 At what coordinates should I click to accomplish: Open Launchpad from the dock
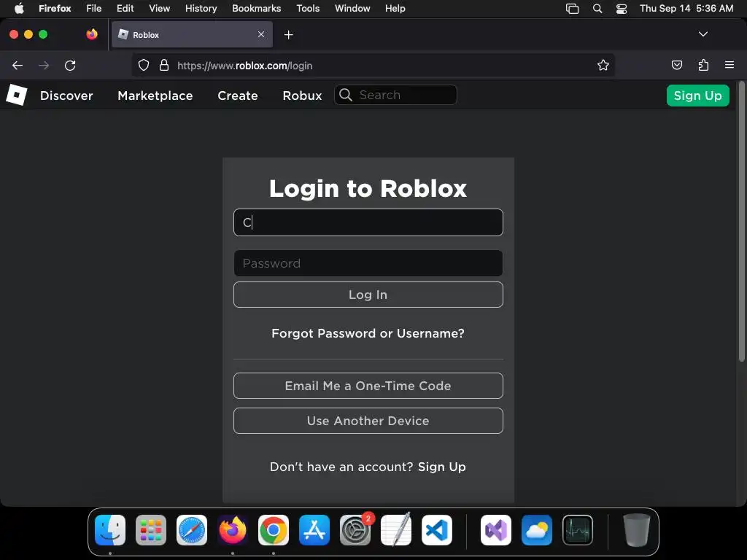(151, 530)
